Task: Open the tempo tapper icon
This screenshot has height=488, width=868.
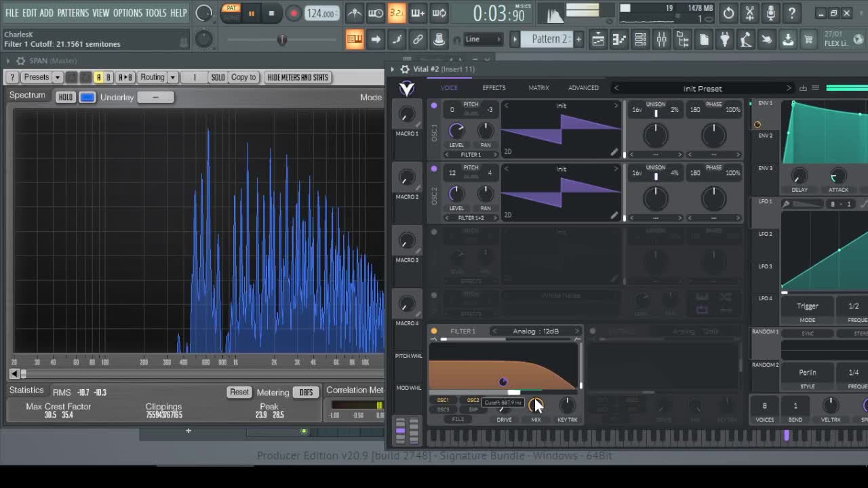Action: [746, 39]
